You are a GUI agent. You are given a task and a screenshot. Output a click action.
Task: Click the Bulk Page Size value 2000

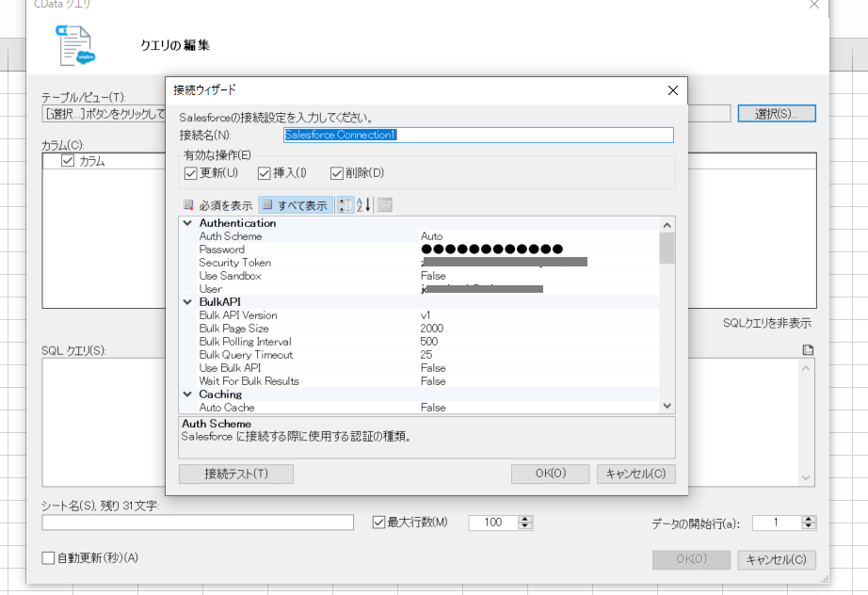point(432,329)
